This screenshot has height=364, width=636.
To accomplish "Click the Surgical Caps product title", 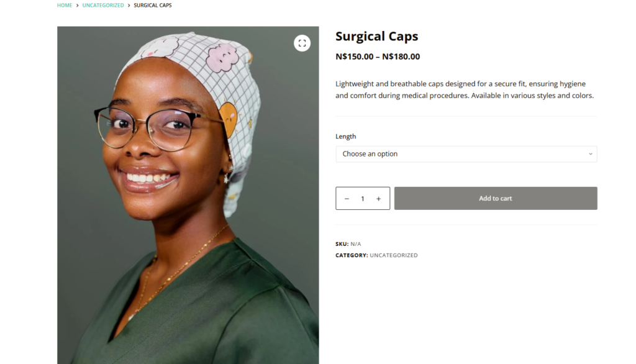I will click(376, 36).
